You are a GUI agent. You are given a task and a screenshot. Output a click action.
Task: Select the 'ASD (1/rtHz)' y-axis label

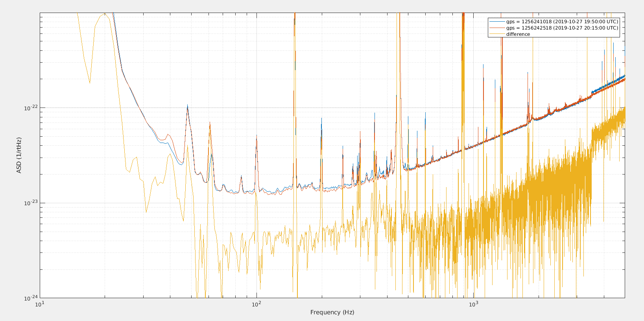[19, 155]
